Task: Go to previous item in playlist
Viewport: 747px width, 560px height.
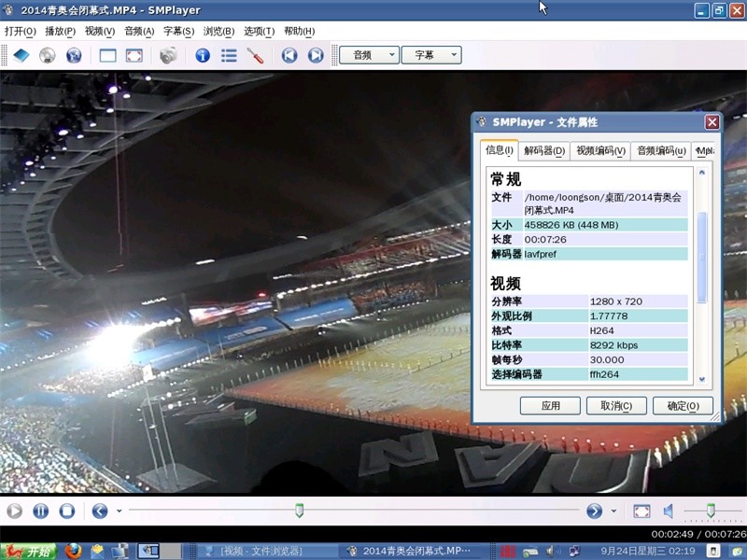Action: 289,55
